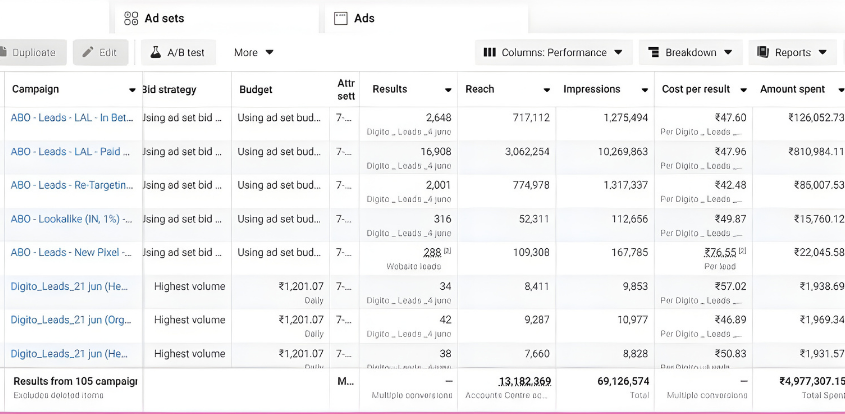The width and height of the screenshot is (845, 414).
Task: Click the pencil icon on Edit
Action: tap(88, 52)
